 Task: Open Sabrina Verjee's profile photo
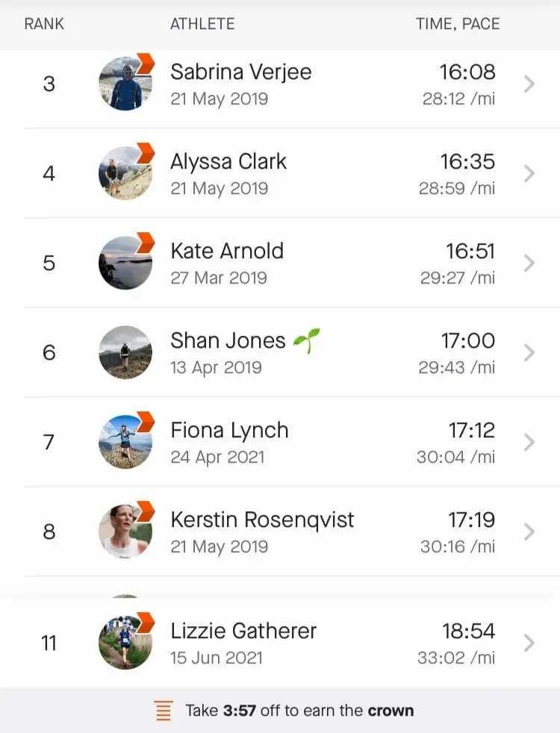click(125, 84)
